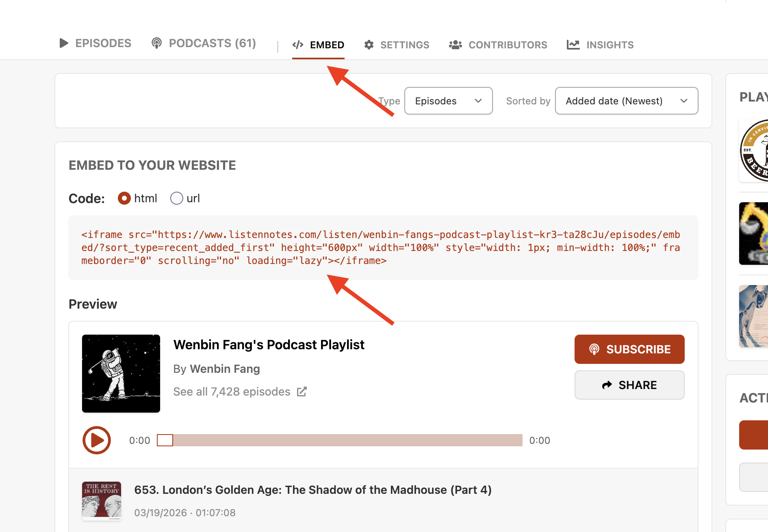768x532 pixels.
Task: Play the embedded playlist player
Action: click(x=97, y=440)
